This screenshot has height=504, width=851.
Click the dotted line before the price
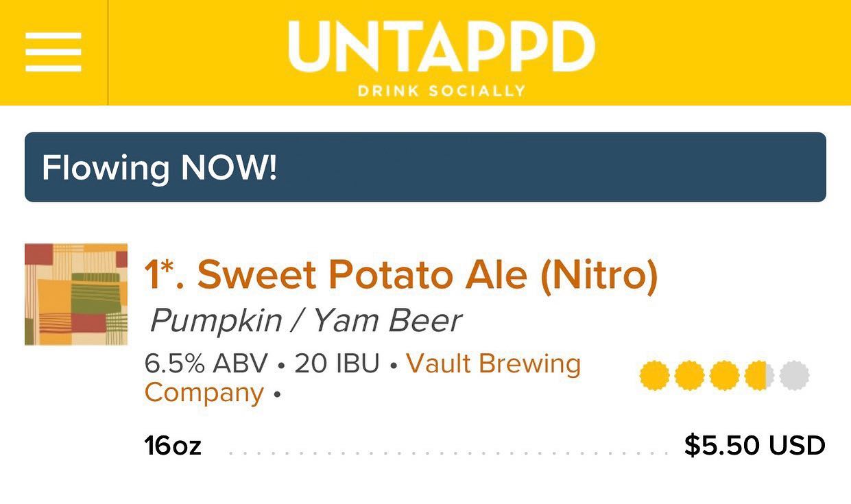click(x=448, y=453)
